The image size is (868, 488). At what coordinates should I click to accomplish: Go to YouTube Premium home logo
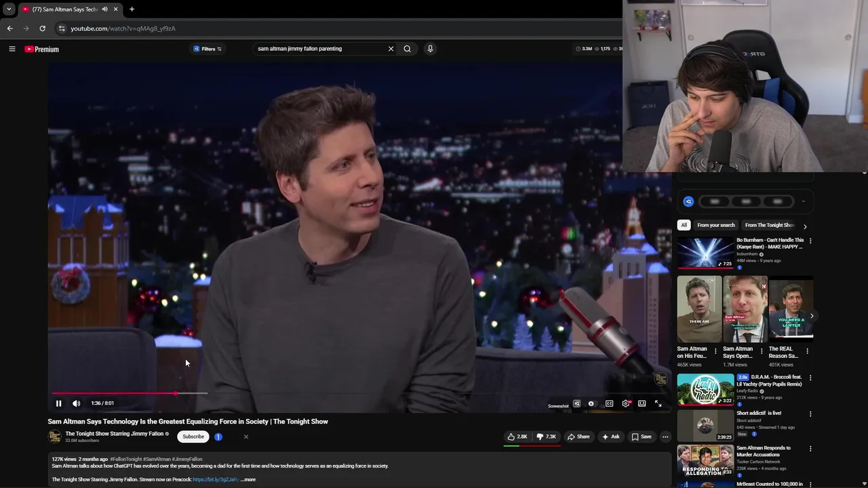[42, 49]
